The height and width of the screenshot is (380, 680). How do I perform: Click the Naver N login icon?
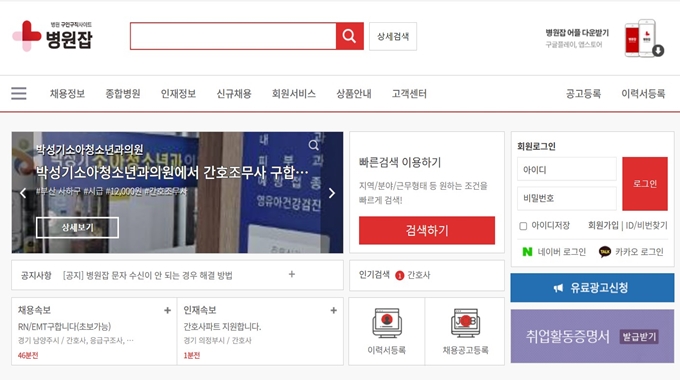(x=527, y=252)
